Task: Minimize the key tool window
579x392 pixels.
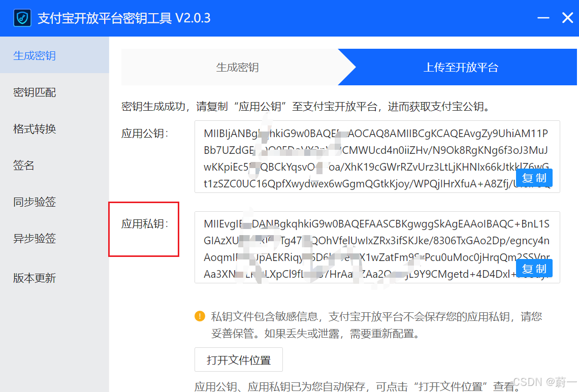Action: pos(543,18)
